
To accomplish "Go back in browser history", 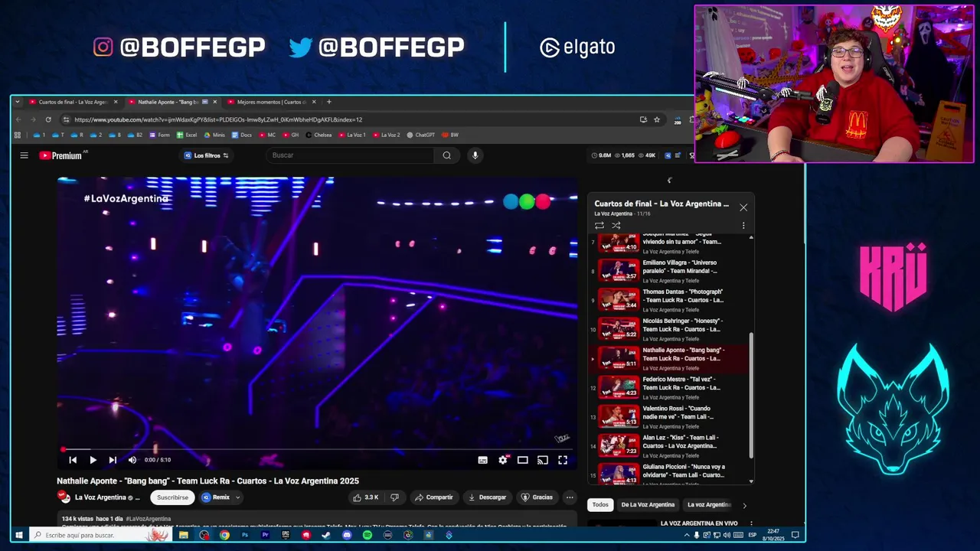I will tap(19, 119).
